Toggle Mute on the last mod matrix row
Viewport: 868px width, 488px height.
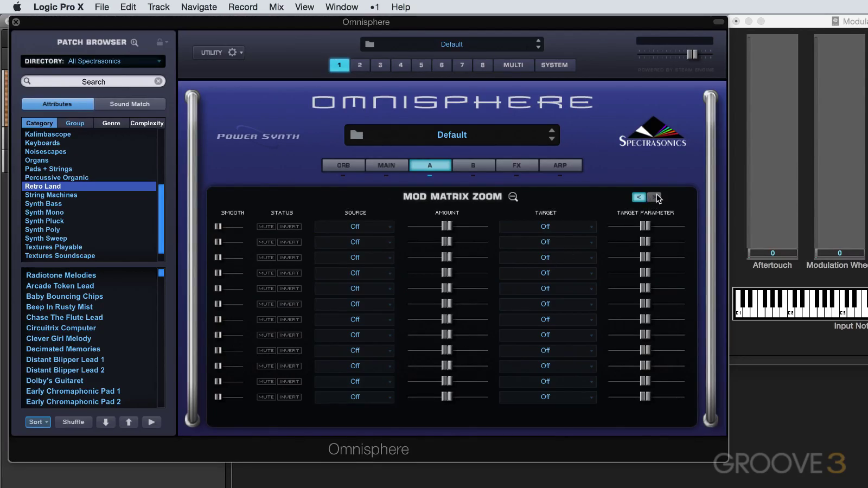[x=266, y=397]
